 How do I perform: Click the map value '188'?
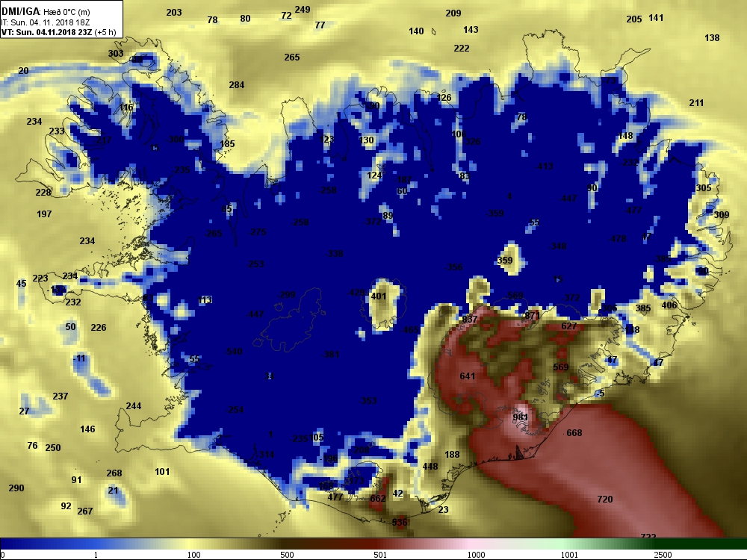coord(452,455)
